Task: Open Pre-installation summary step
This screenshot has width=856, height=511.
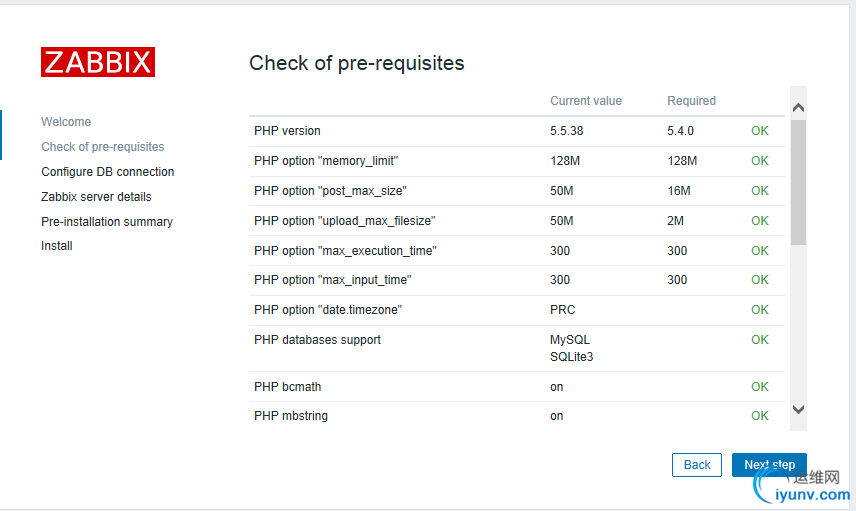Action: [x=107, y=222]
